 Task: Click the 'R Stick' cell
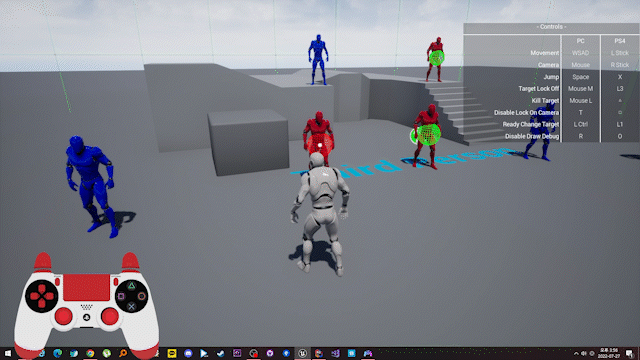click(x=620, y=65)
